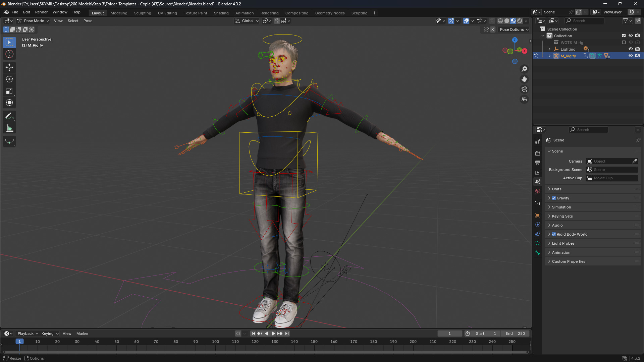
Task: Switch to Geometry Nodes workspace tab
Action: tap(330, 13)
